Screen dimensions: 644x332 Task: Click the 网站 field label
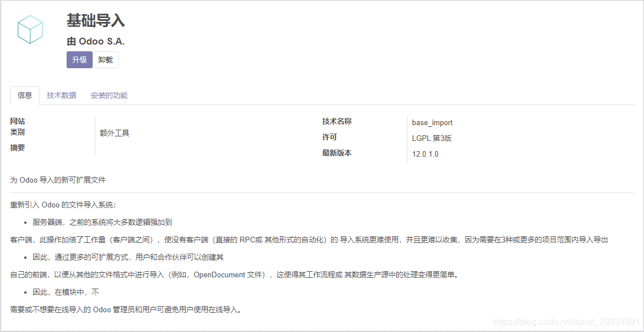point(17,122)
